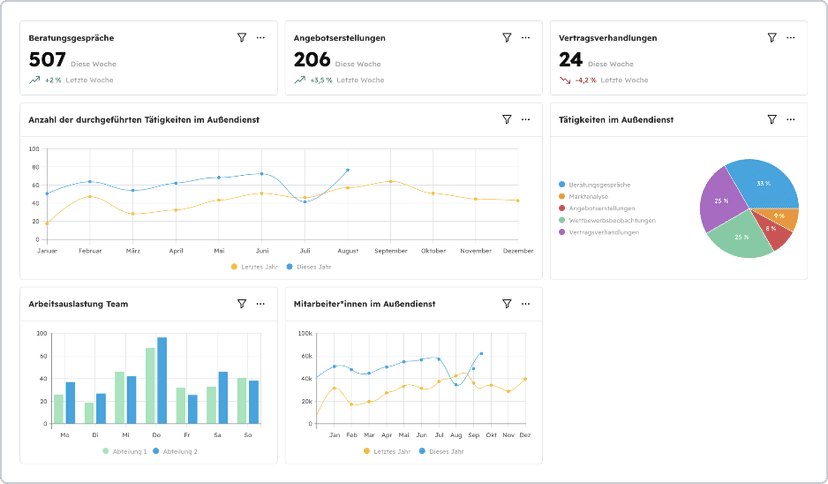Click the green Abteilung 1 bar for Do
Viewport: 828px width, 484px height.
click(150, 385)
